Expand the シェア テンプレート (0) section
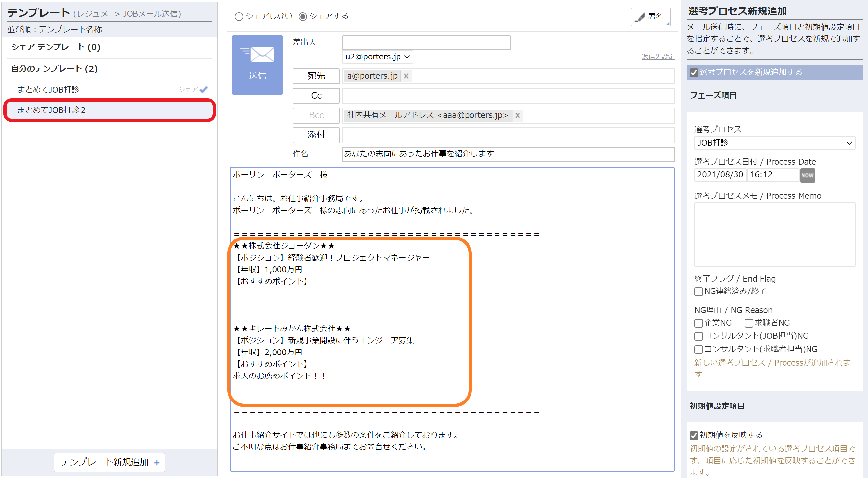The image size is (868, 478). tap(56, 47)
